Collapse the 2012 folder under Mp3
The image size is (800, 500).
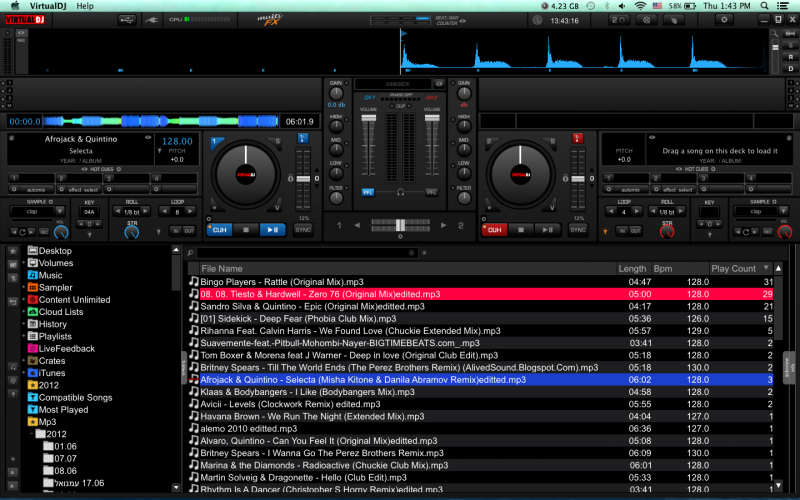(33, 434)
